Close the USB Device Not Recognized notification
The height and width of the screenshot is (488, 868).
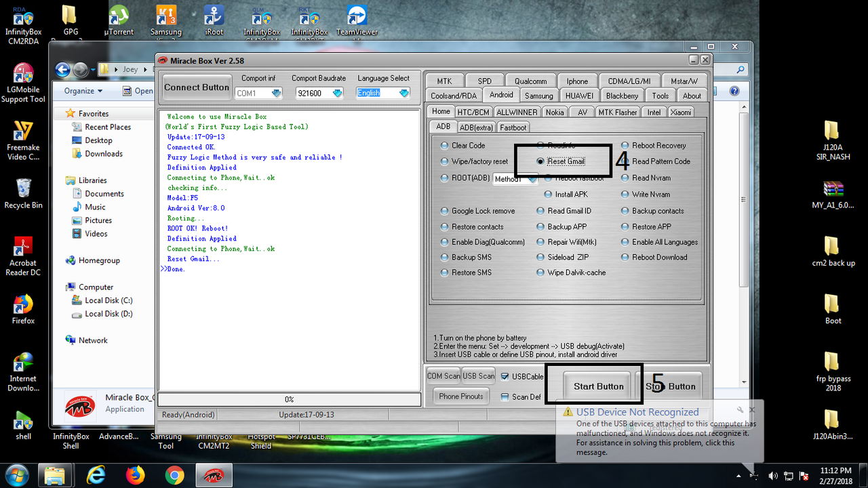(751, 410)
